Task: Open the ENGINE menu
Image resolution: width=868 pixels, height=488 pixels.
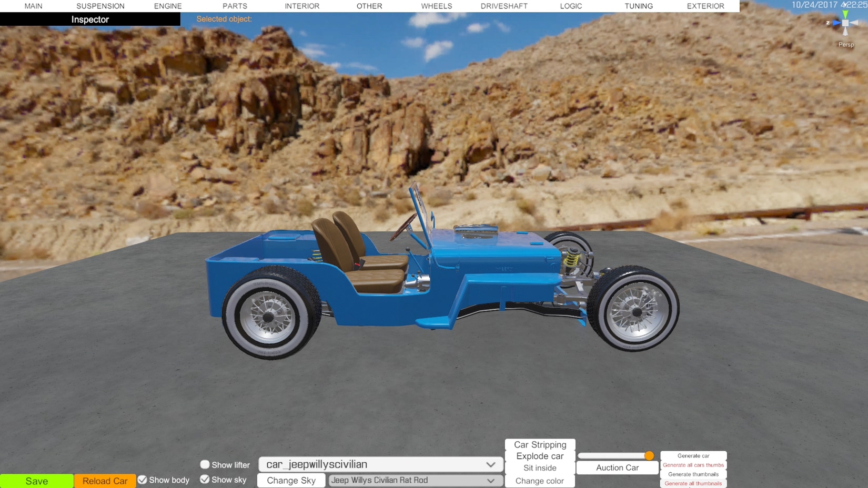Action: tap(168, 6)
